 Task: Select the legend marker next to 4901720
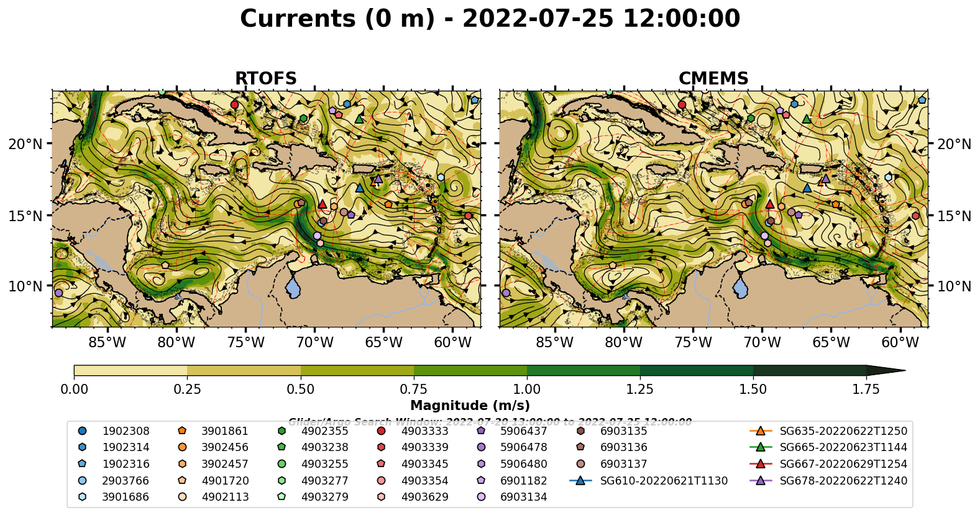[182, 480]
